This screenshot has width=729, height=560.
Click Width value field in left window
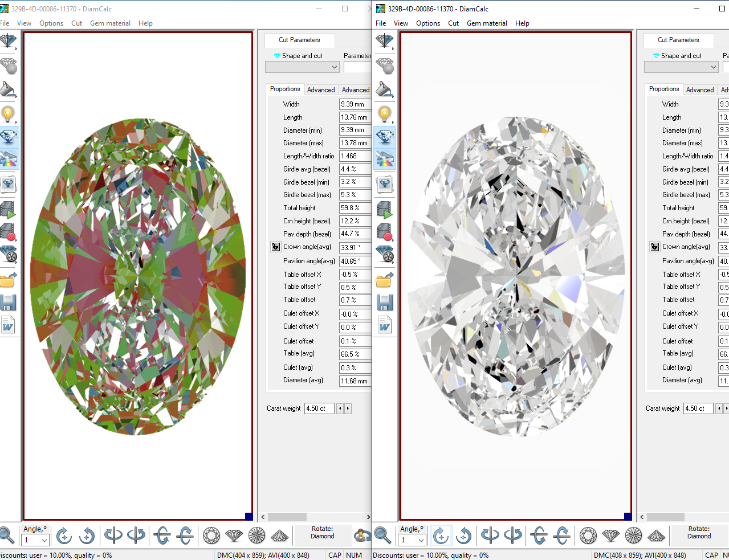click(x=355, y=104)
